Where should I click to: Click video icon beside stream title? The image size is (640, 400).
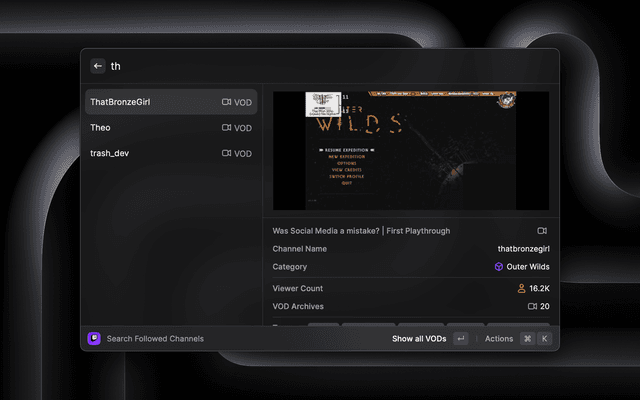tap(542, 231)
